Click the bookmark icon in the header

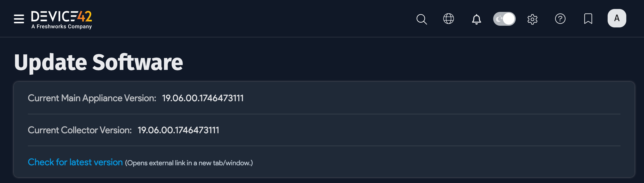(x=588, y=18)
